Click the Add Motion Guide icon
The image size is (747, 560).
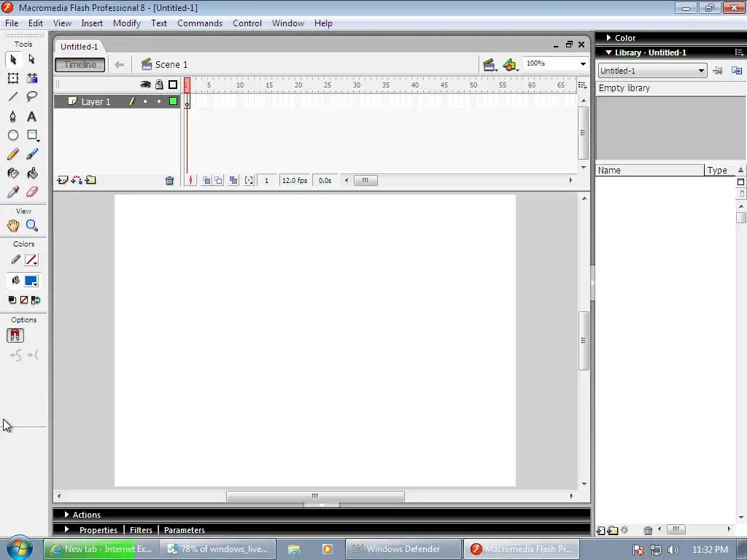[76, 180]
